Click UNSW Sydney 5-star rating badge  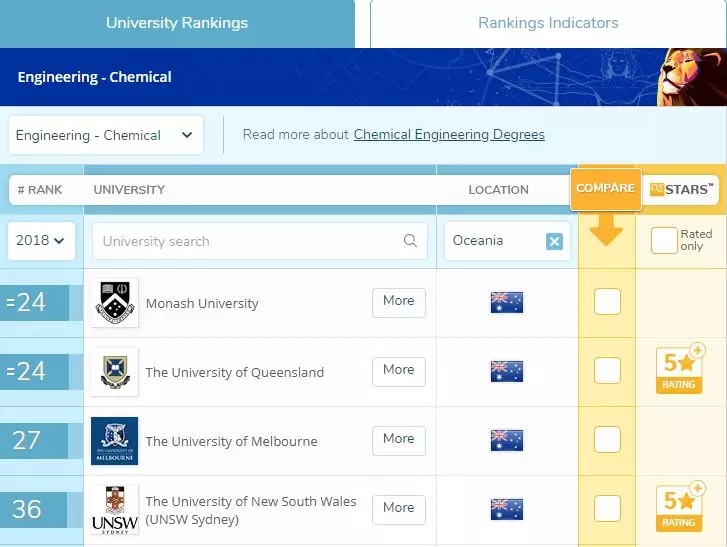(x=680, y=508)
